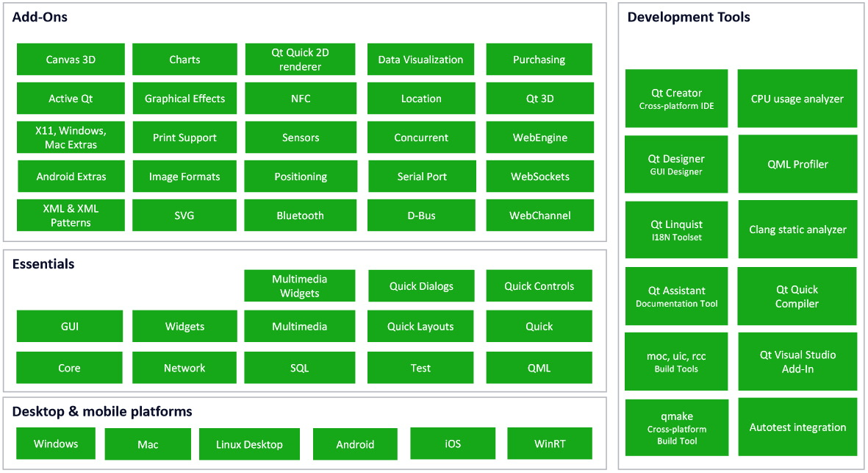Select the NFC box
This screenshot has height=473, width=868.
[x=301, y=99]
